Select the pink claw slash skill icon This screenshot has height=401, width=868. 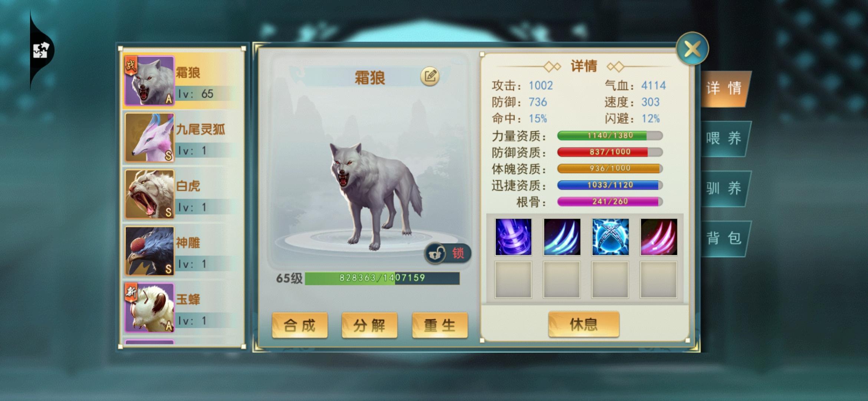(x=658, y=237)
